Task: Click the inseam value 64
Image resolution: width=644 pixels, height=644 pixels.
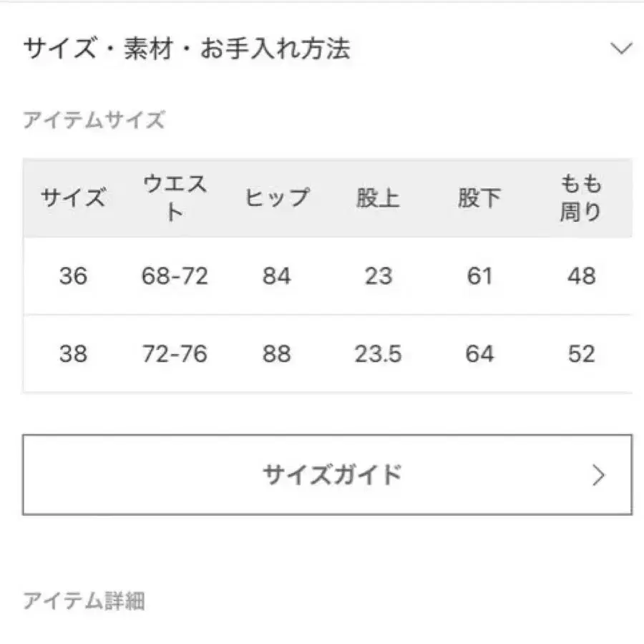Action: tap(477, 354)
